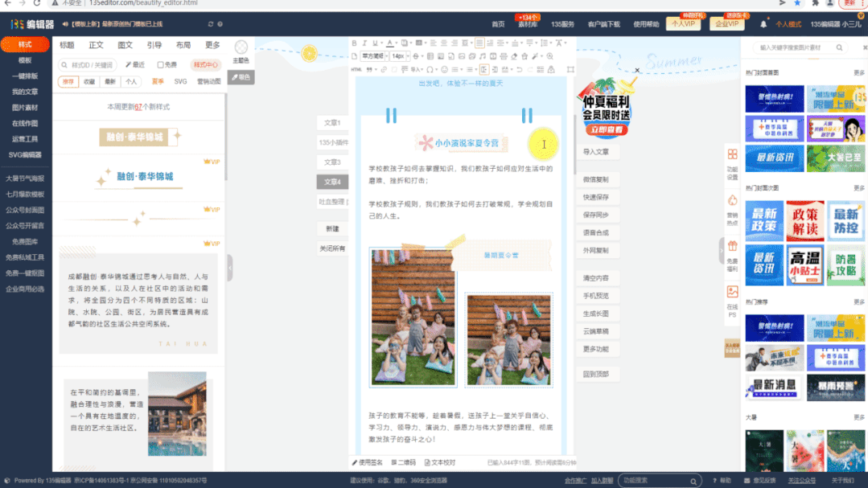Click the music note audio icon
This screenshot has width=868, height=488.
[483, 56]
